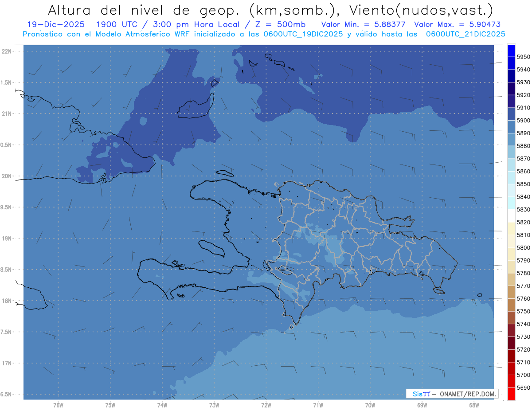Click the '76W' longitude label

tap(58, 405)
